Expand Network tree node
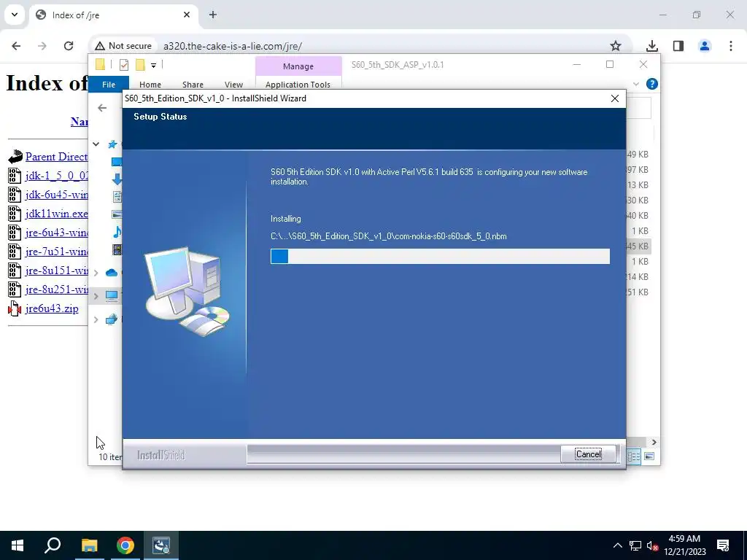This screenshot has width=747, height=560. pyautogui.click(x=96, y=319)
